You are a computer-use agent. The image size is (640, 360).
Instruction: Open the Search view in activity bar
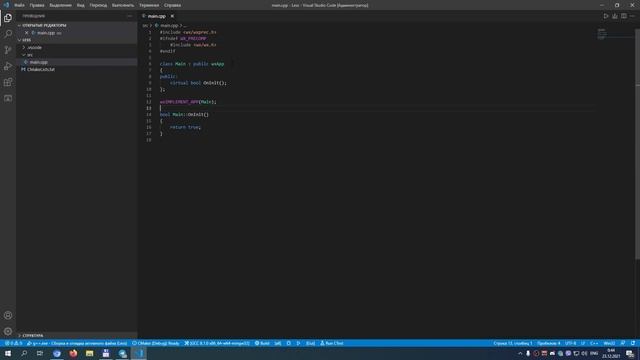pos(8,34)
